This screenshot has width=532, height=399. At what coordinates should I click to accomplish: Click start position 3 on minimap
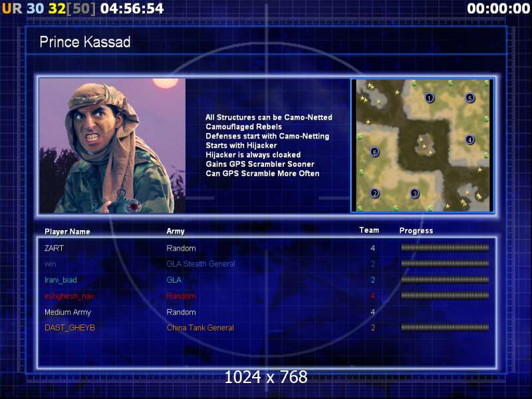(414, 194)
